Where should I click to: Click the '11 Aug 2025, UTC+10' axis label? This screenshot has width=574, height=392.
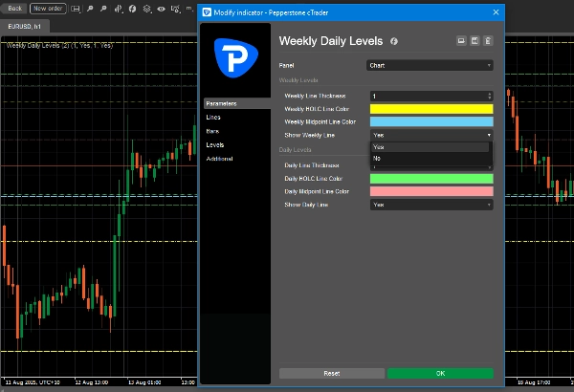tap(33, 382)
